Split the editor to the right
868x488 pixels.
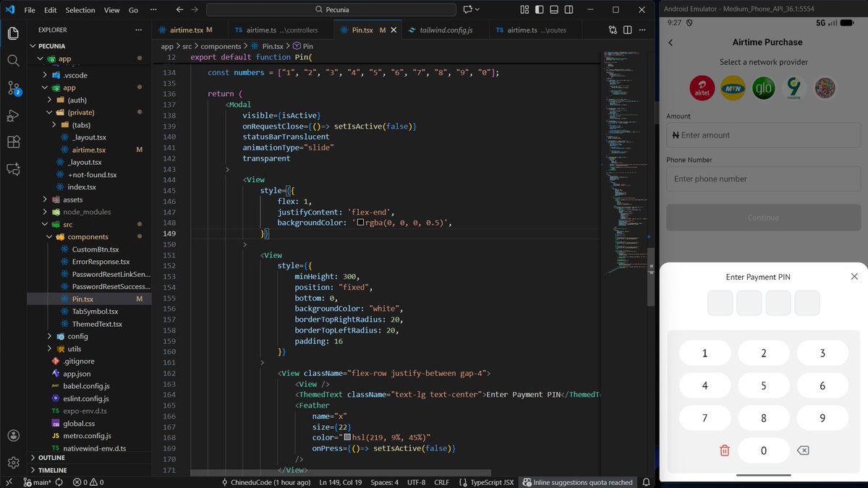(628, 30)
